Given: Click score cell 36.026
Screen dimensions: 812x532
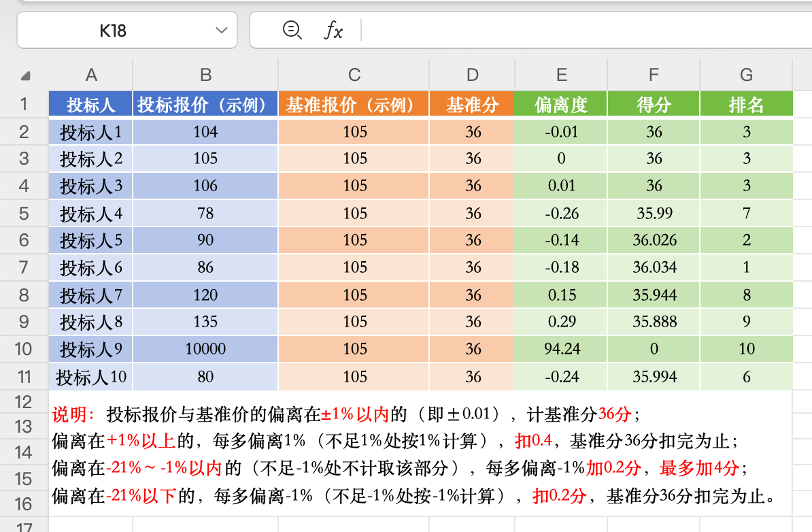Looking at the screenshot, I should tap(654, 240).
